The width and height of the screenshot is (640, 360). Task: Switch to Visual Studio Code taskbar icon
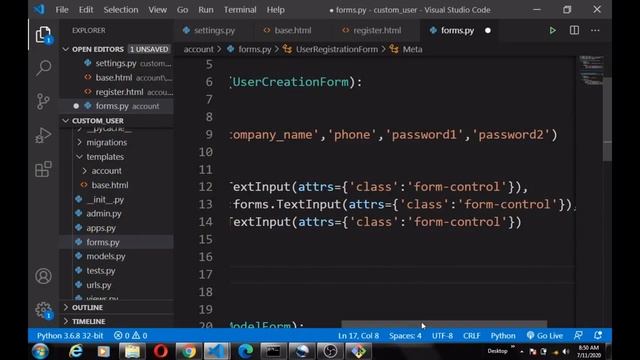coord(216,351)
